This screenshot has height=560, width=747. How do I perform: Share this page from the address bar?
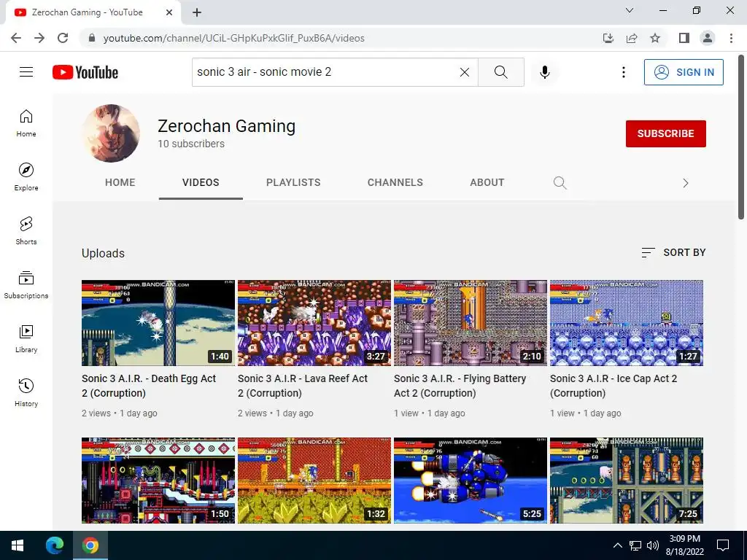[x=632, y=38]
